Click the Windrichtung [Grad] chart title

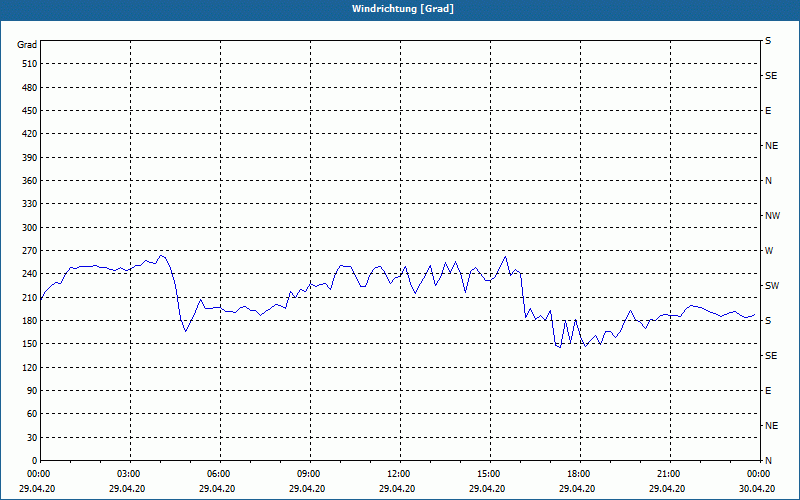[403, 9]
